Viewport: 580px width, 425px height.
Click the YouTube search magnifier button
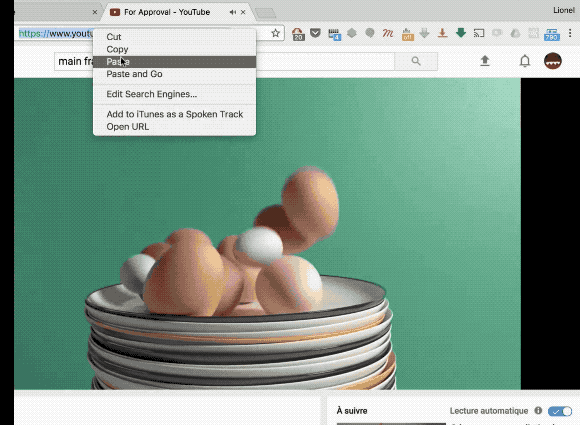tap(416, 61)
